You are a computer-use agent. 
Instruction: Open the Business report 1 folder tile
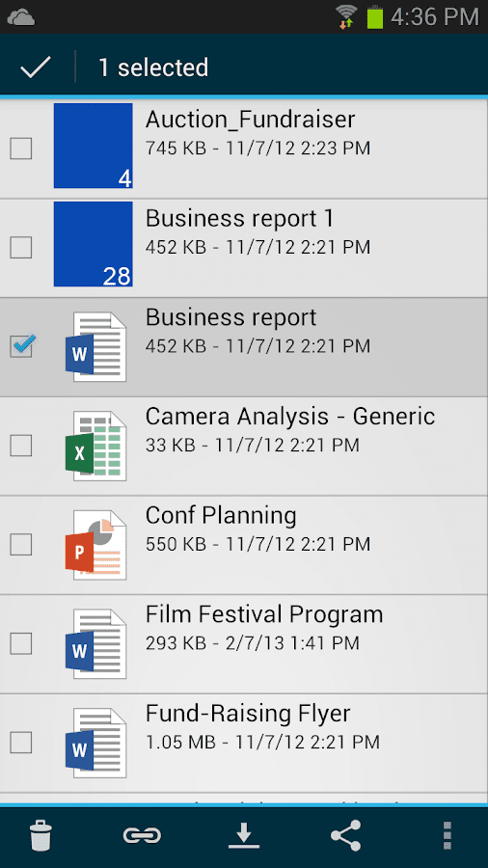point(93,244)
